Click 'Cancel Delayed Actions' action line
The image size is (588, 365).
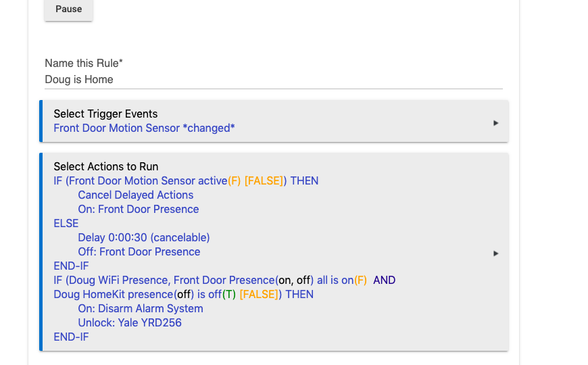coord(135,195)
